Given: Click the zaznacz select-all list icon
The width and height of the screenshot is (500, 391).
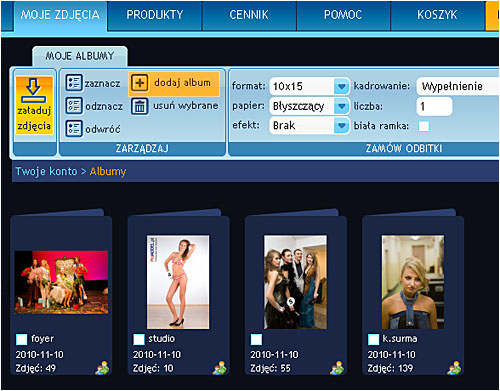Looking at the screenshot, I should (74, 83).
